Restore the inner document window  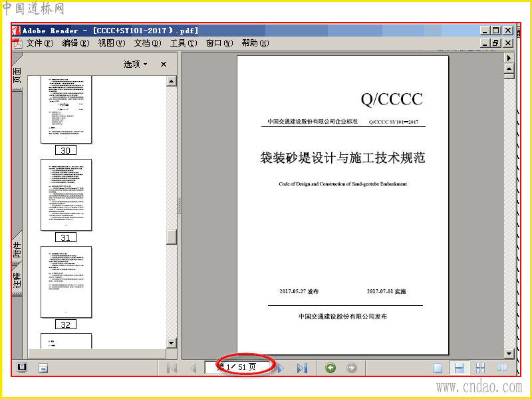495,43
